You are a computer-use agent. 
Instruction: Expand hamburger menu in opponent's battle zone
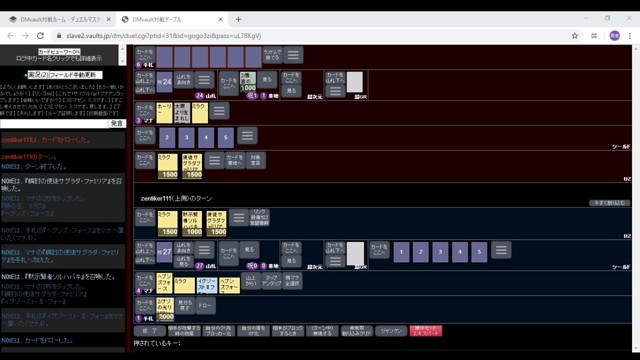click(214, 160)
